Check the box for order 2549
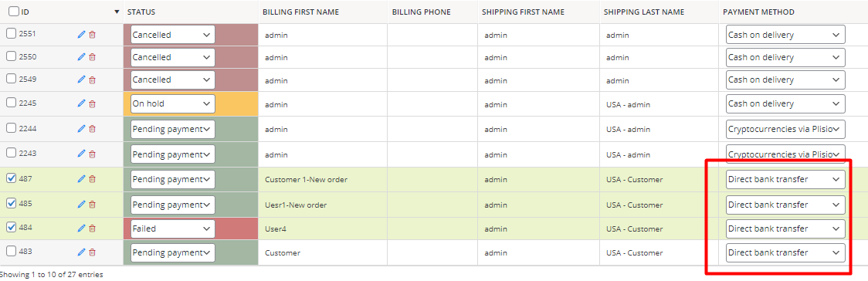This screenshot has width=868, height=281. click(11, 79)
